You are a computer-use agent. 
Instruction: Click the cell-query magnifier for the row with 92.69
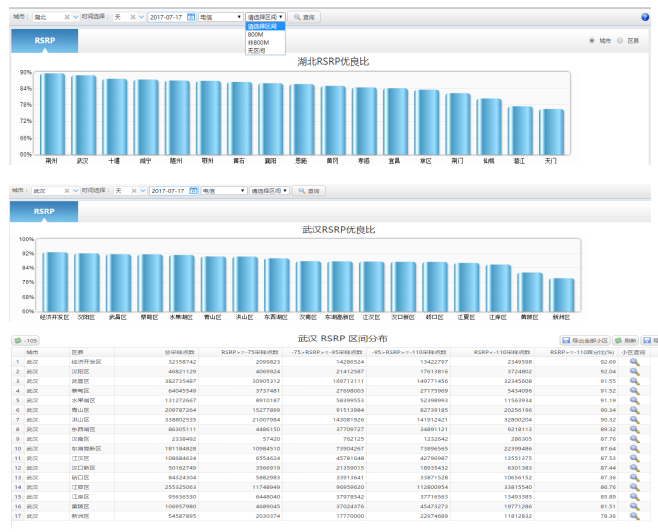(x=634, y=362)
